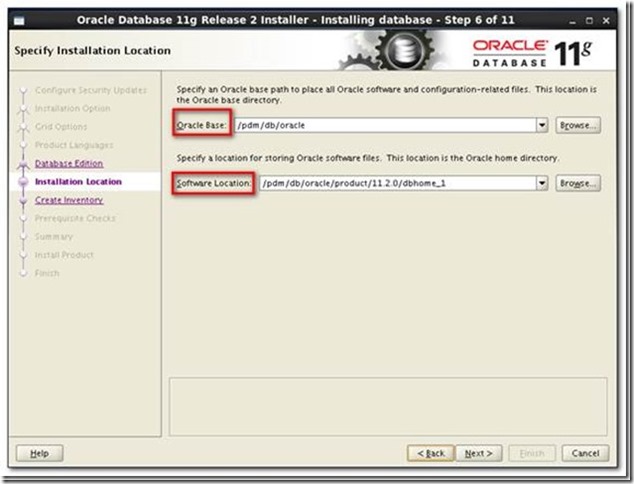Click the Oracle Database 11g logo
This screenshot has width=634, height=484.
pyautogui.click(x=532, y=53)
